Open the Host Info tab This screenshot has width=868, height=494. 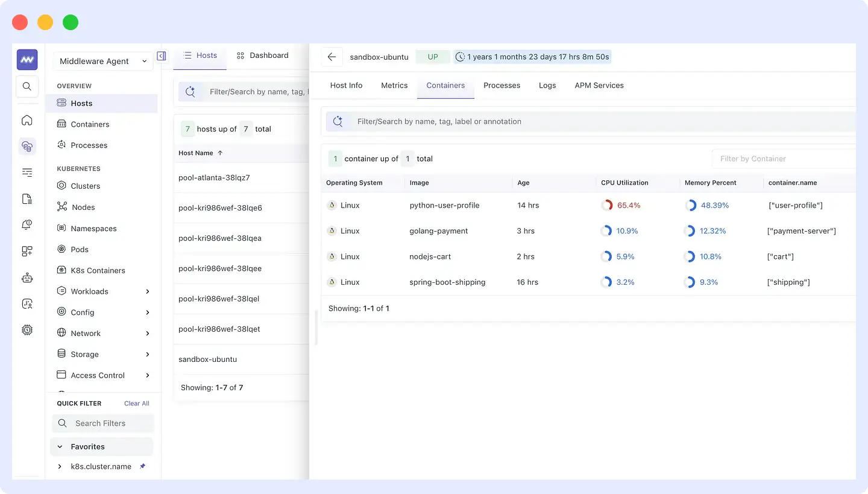pyautogui.click(x=346, y=86)
